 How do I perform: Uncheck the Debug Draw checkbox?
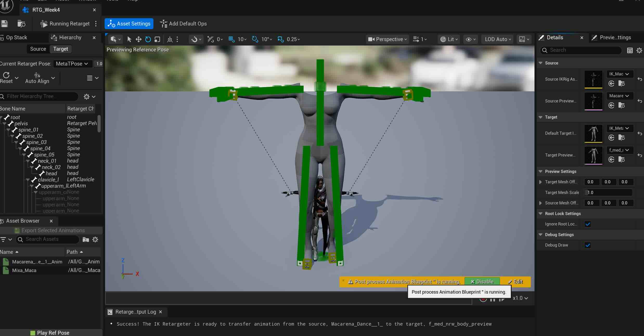click(x=588, y=245)
